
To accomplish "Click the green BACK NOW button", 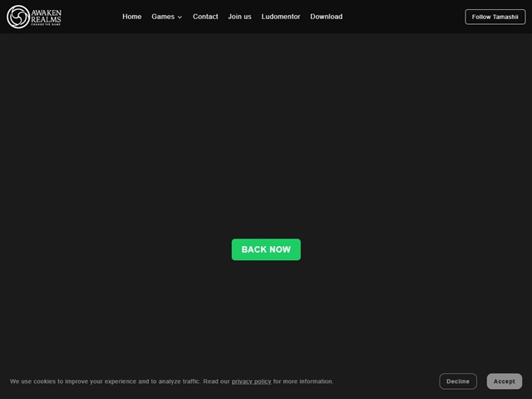I will [x=266, y=249].
